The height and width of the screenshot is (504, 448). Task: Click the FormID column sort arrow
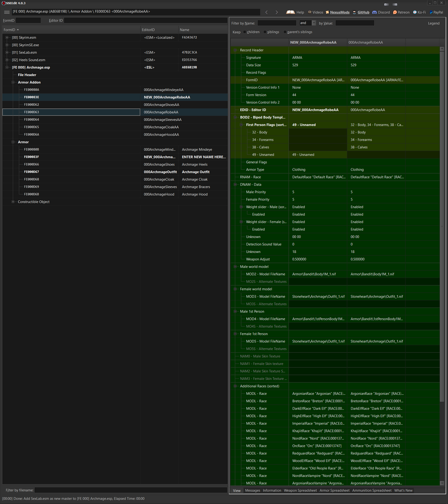[x=18, y=30]
